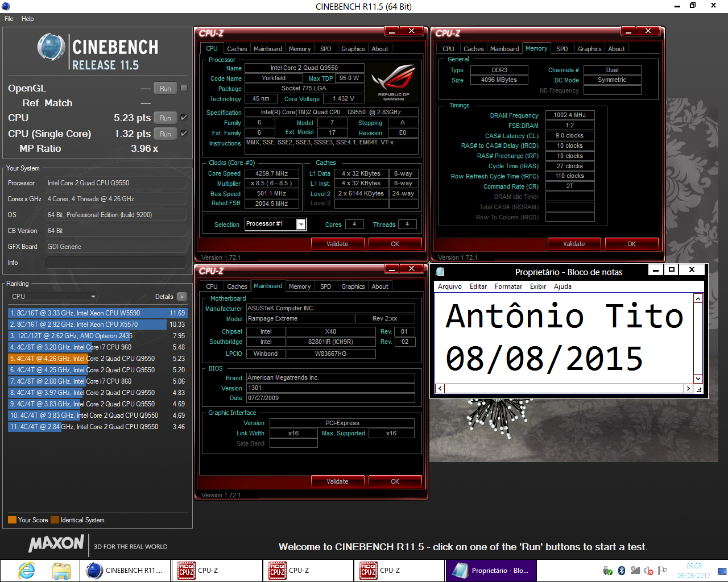Open the Exibir menu in Notepad
The image size is (728, 582).
coord(538,286)
